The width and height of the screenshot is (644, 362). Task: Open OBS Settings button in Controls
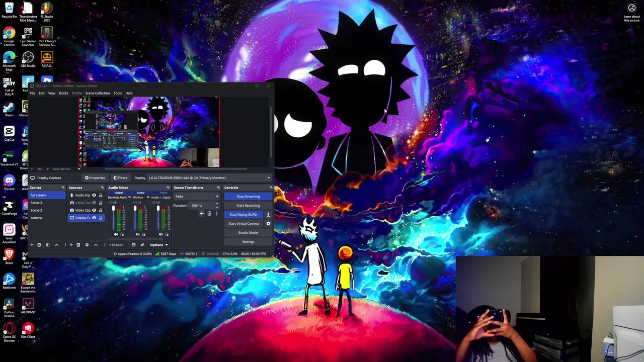pos(248,242)
